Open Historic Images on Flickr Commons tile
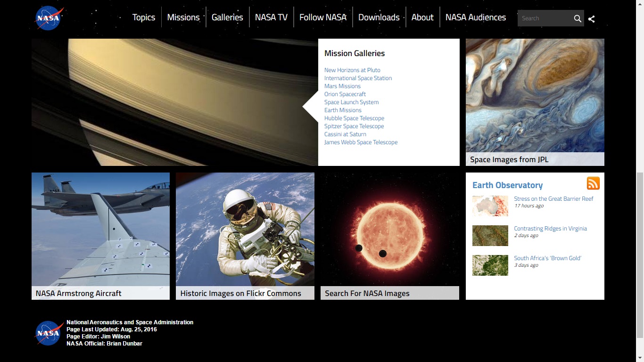Screen dimensions: 644x362 pyautogui.click(x=245, y=236)
